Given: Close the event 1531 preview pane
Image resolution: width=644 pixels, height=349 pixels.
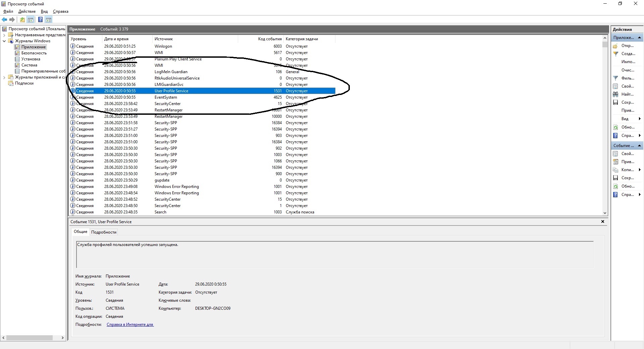Looking at the screenshot, I should [x=602, y=221].
